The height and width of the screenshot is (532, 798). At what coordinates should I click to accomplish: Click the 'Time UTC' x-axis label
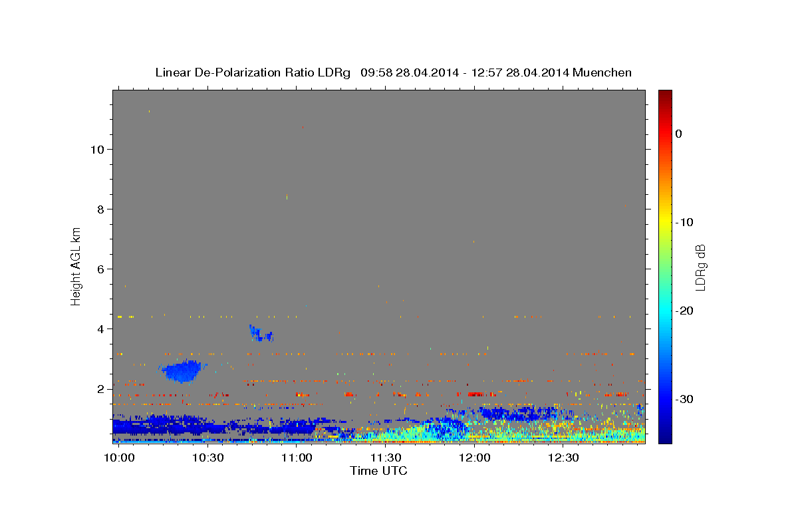coord(378,471)
